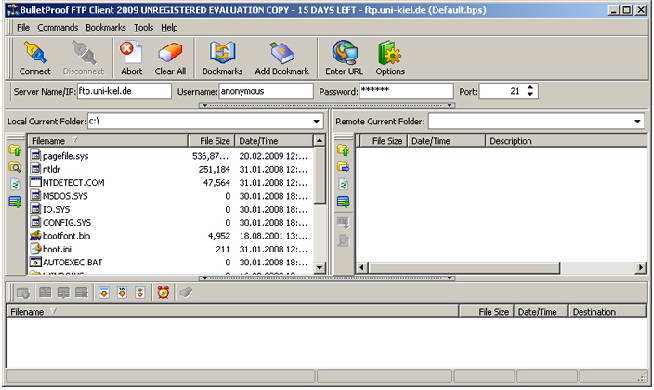Image resolution: width=654 pixels, height=390 pixels.
Task: Increase the Port number with up arrow
Action: pos(530,88)
